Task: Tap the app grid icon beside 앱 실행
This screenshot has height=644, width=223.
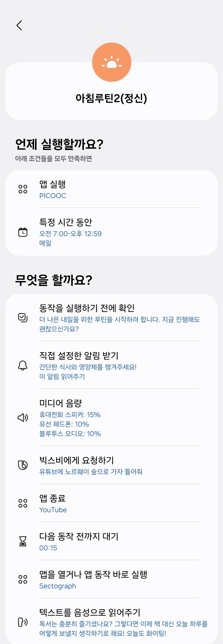Action: [23, 189]
